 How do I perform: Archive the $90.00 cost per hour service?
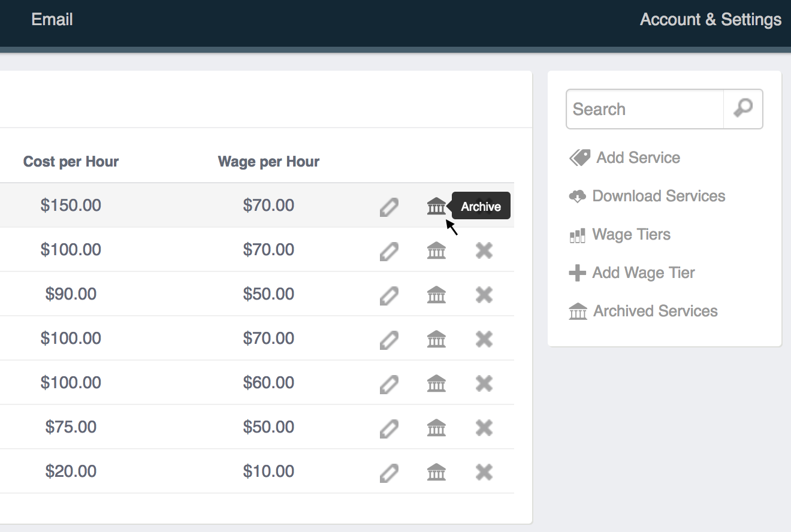pyautogui.click(x=436, y=295)
